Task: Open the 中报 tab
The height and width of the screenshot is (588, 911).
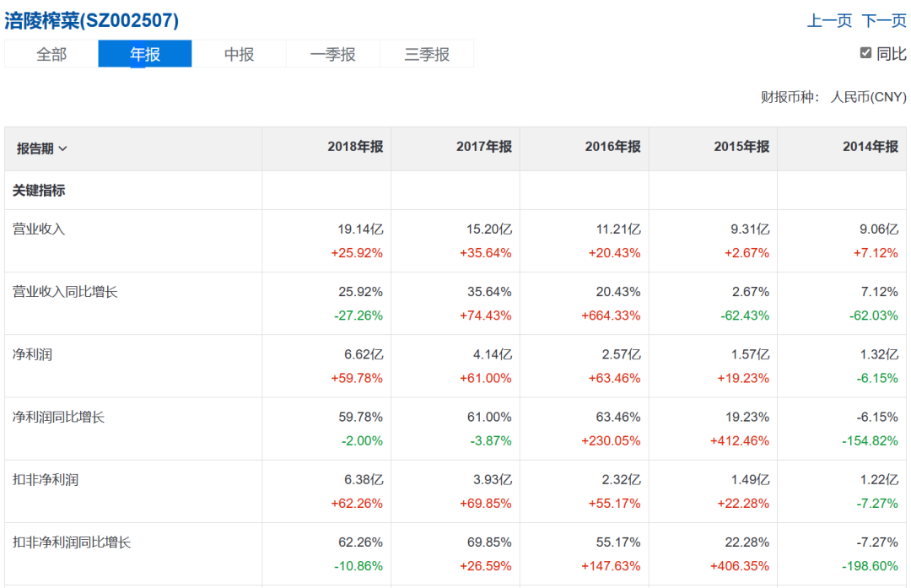Action: 239,54
